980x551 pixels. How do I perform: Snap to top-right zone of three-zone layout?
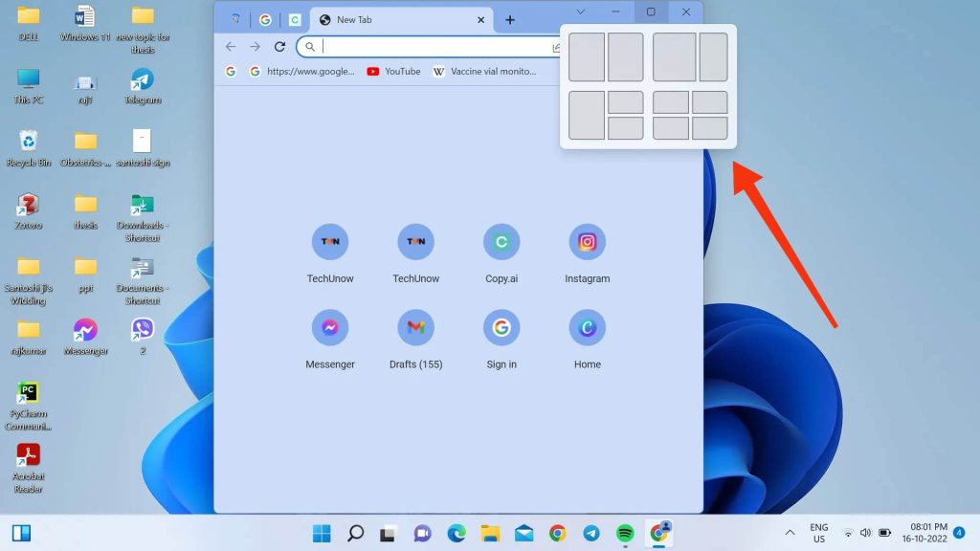[x=626, y=102]
